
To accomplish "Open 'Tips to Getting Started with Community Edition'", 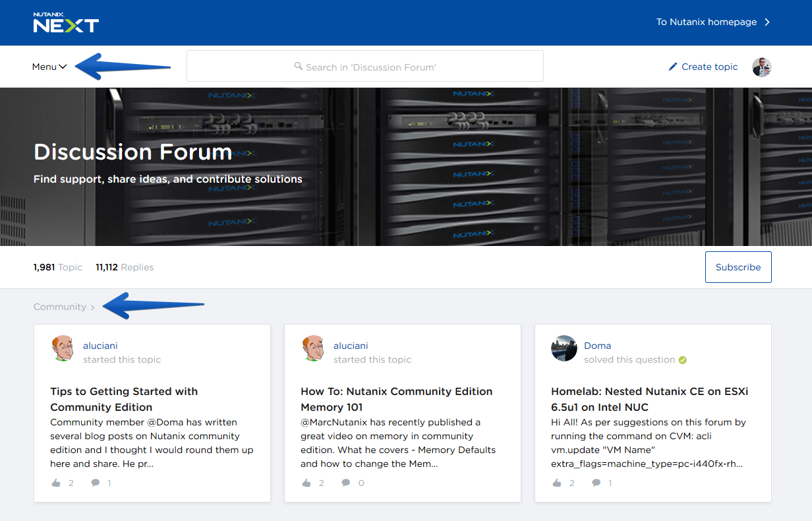I will 124,399.
